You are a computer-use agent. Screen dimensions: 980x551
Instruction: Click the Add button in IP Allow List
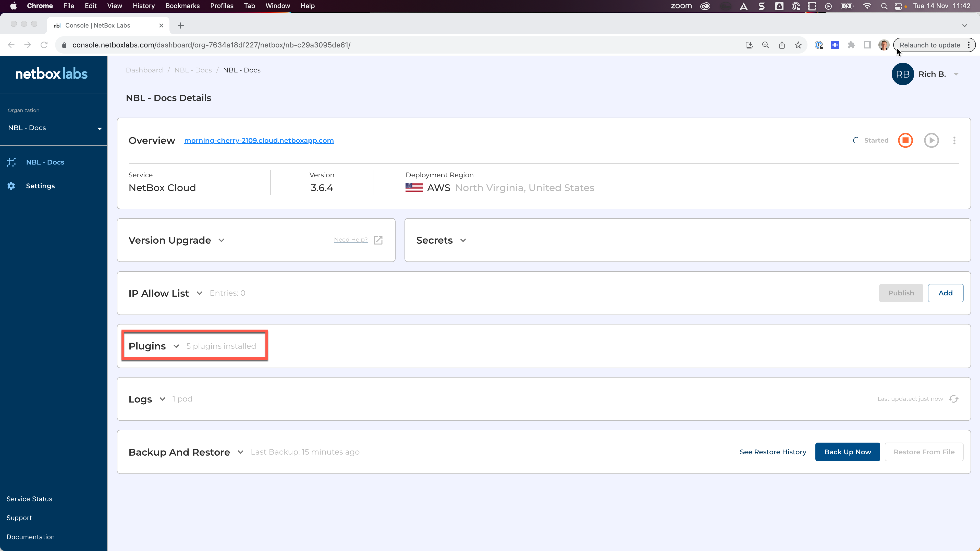click(945, 293)
